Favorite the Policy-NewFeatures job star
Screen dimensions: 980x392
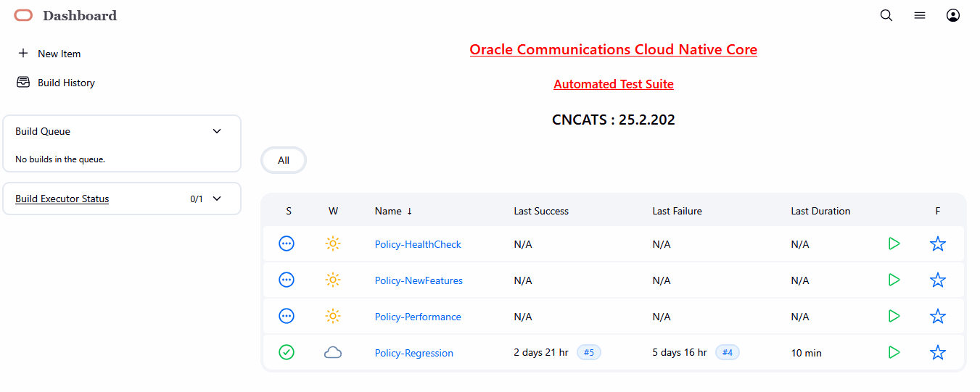click(x=938, y=280)
